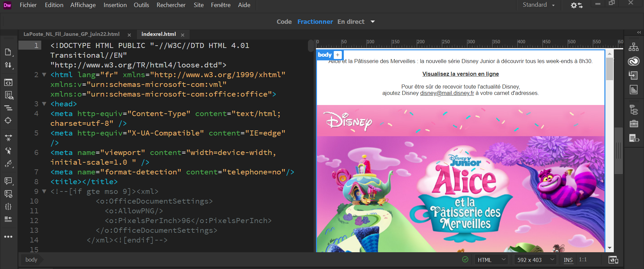Open the DOM panel tree icon
The width and height of the screenshot is (644, 269).
(x=634, y=110)
